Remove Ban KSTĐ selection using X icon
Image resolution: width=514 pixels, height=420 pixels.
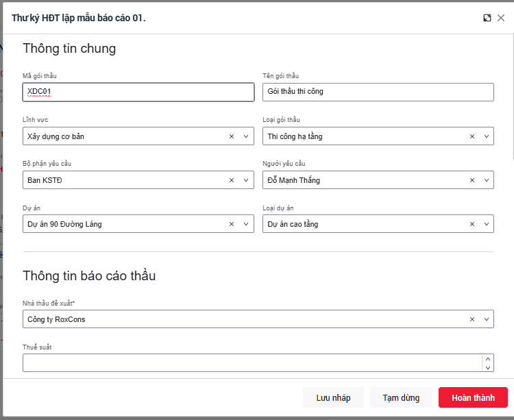tap(232, 180)
